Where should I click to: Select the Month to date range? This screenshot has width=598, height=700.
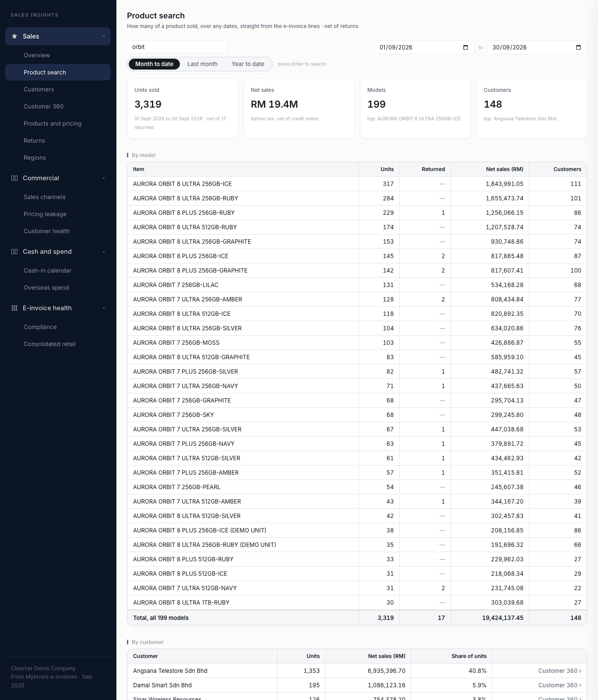coord(154,64)
